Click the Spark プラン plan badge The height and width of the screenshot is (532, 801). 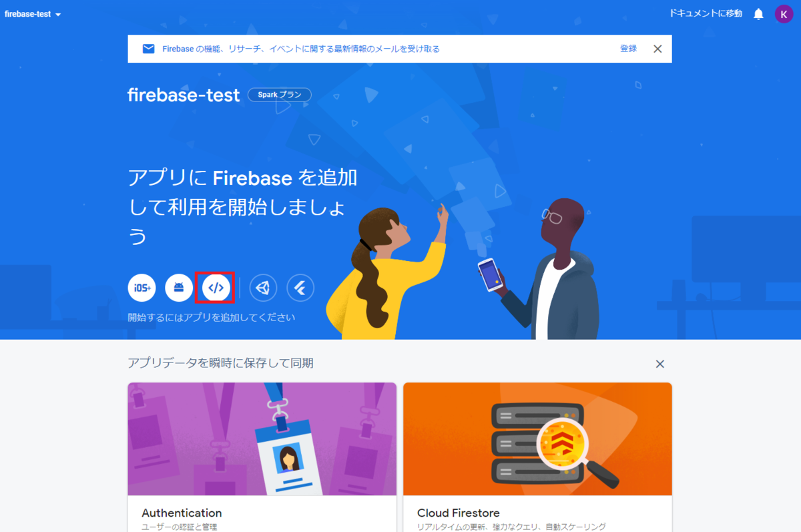point(279,95)
